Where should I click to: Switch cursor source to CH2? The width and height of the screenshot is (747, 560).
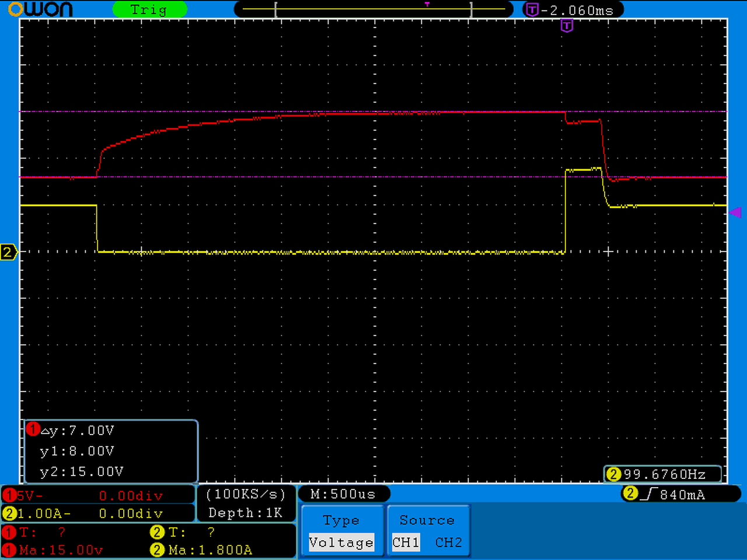(449, 542)
